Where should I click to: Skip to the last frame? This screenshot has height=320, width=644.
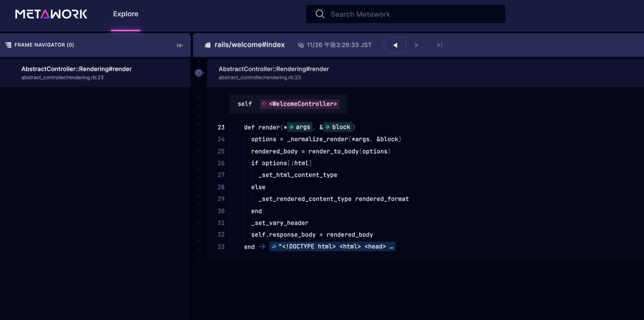tap(439, 46)
